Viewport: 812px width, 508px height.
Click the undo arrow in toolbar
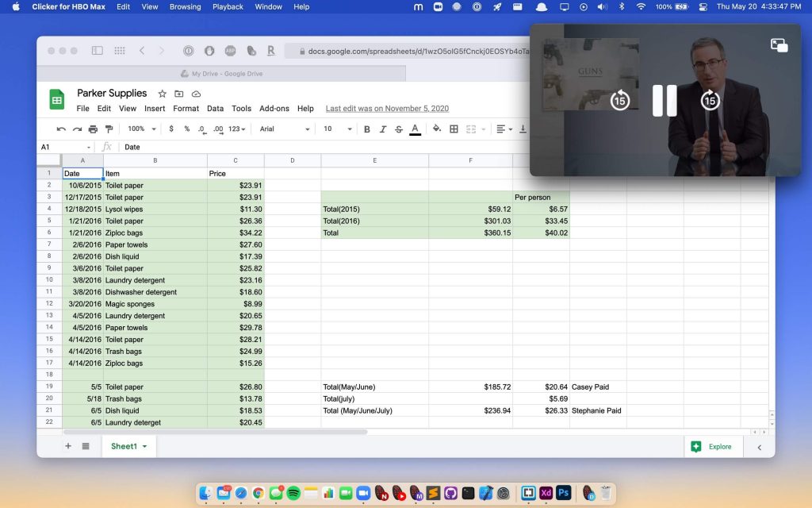[61, 129]
